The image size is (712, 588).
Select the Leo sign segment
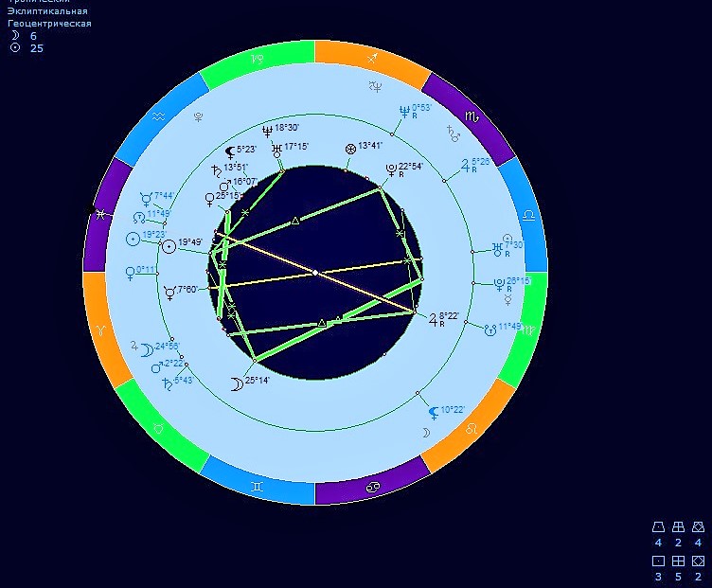click(x=471, y=428)
